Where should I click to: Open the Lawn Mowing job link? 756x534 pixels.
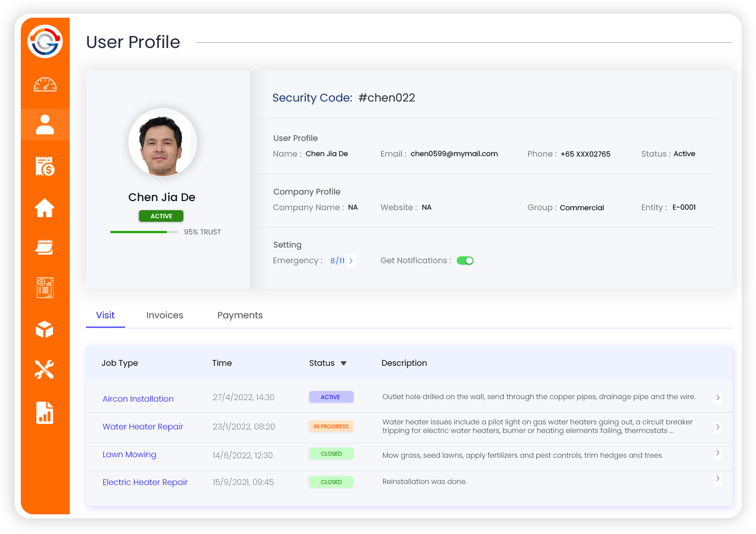129,454
